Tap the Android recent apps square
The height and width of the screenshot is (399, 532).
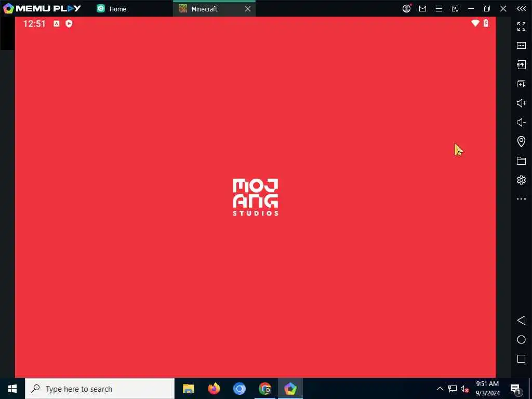[x=521, y=359]
